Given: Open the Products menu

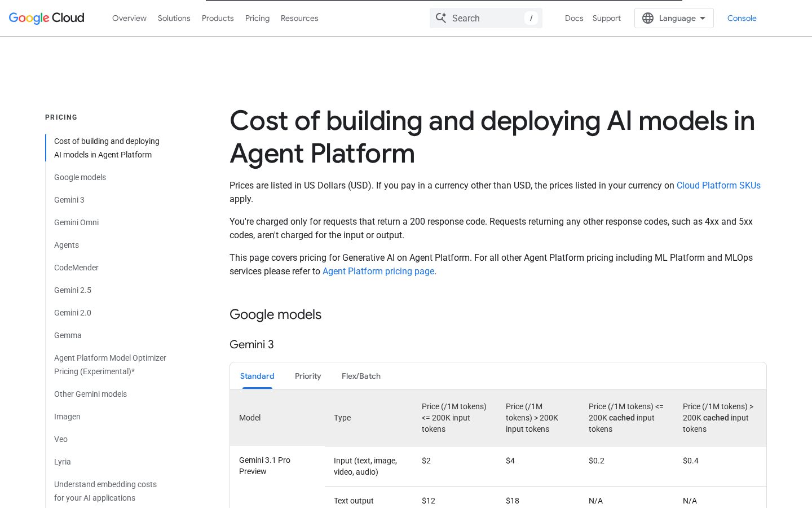Looking at the screenshot, I should tap(218, 18).
